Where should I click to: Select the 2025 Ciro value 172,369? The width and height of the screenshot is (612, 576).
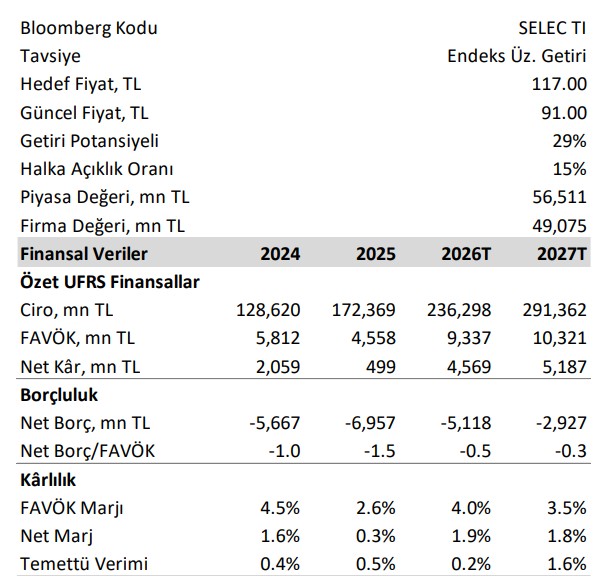(363, 310)
